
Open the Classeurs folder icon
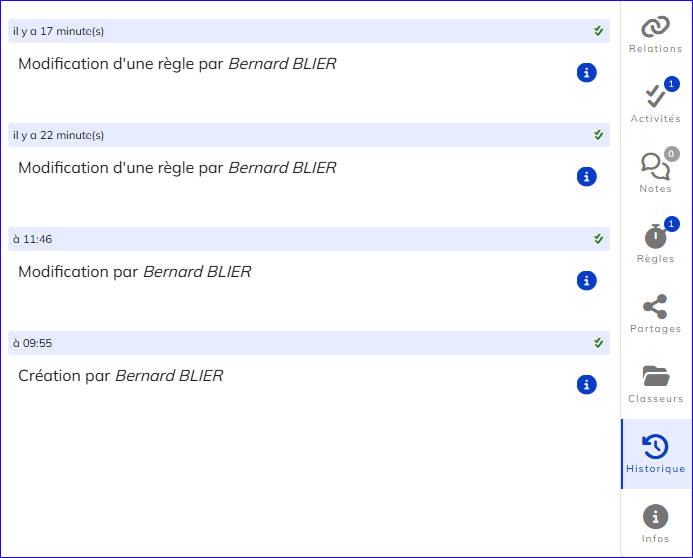pyautogui.click(x=656, y=376)
